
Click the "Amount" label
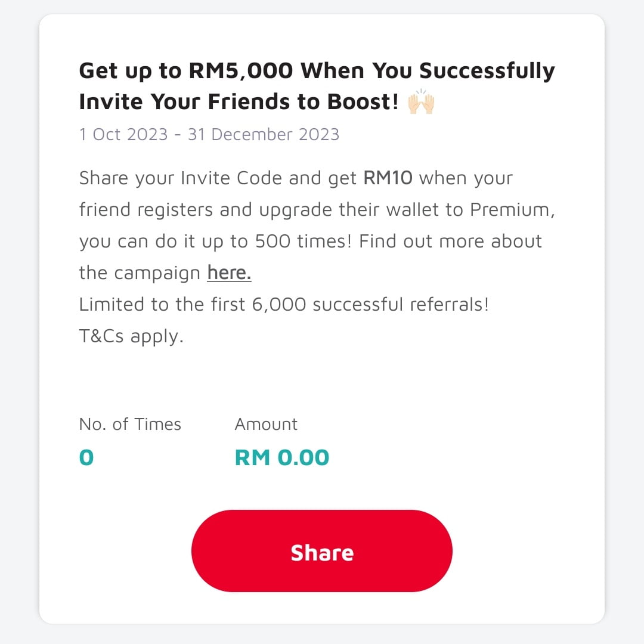click(x=266, y=425)
